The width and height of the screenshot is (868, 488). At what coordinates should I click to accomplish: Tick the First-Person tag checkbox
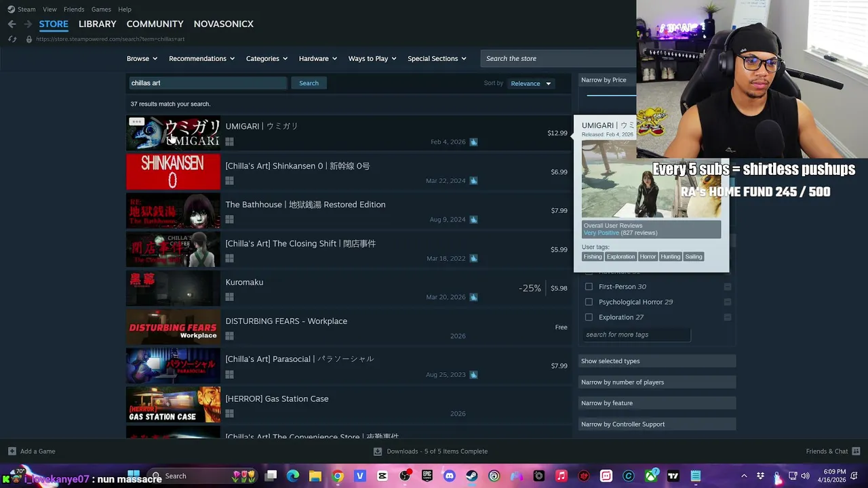point(589,287)
